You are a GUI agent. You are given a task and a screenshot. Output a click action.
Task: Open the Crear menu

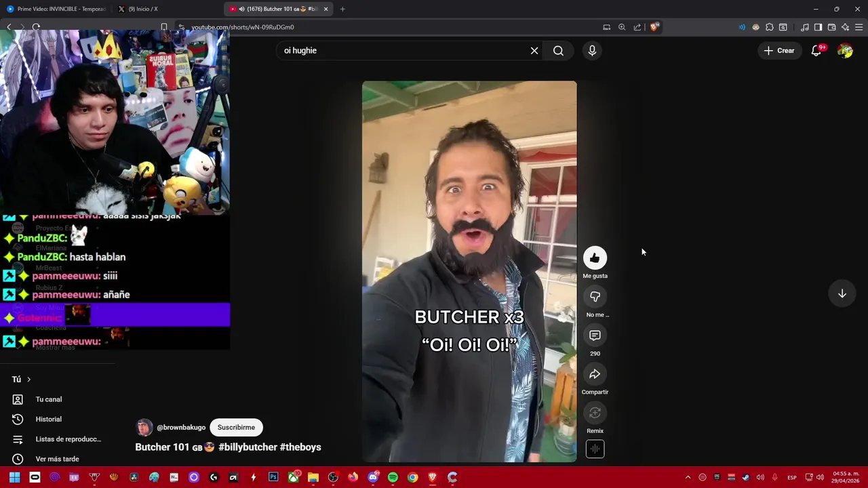[778, 51]
